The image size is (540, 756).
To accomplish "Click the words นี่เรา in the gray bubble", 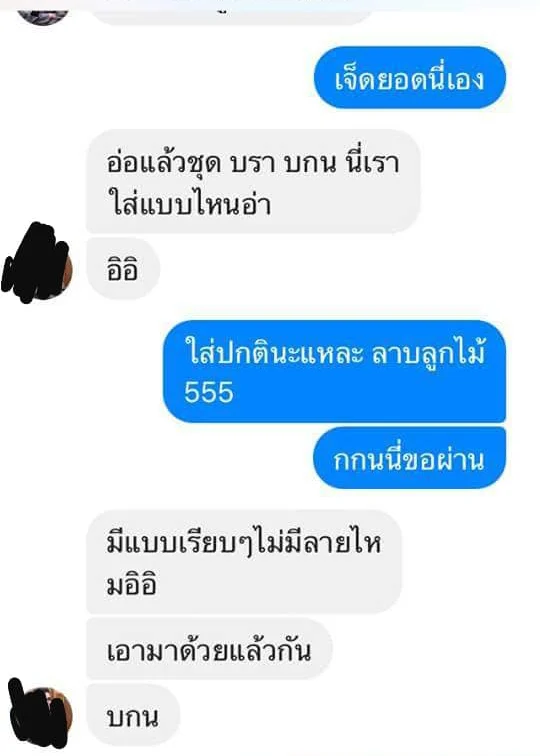I will point(373,162).
